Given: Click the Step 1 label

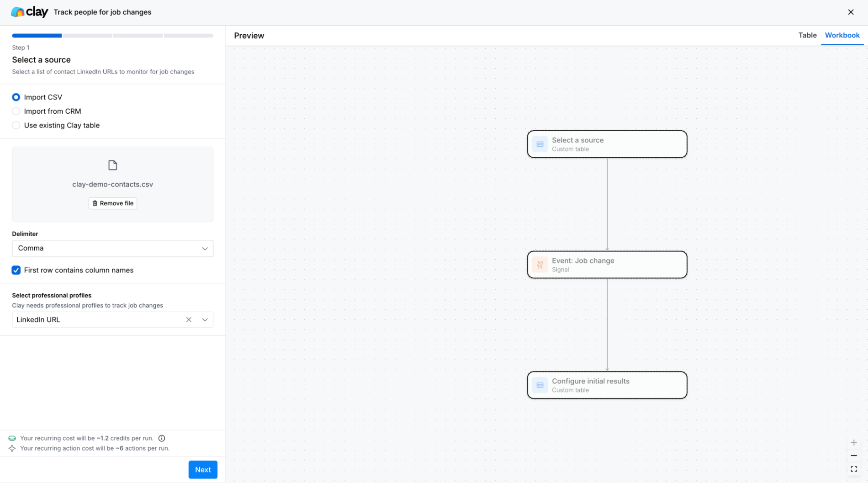Looking at the screenshot, I should (21, 48).
